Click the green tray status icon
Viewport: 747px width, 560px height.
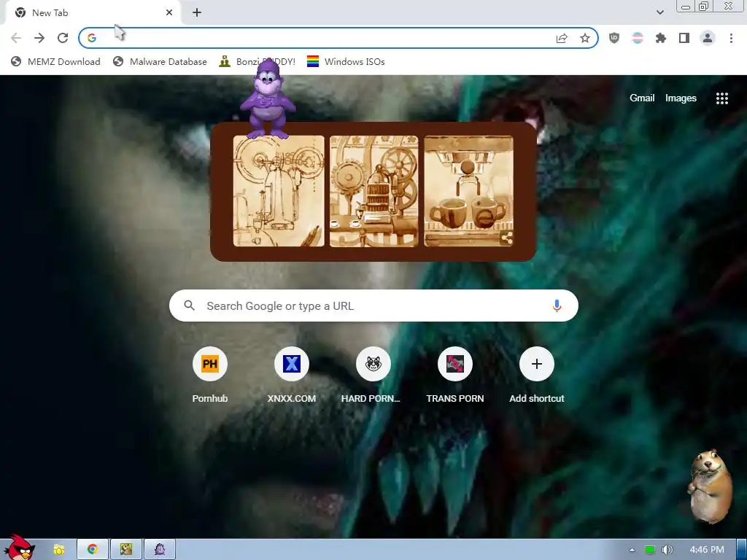point(650,550)
